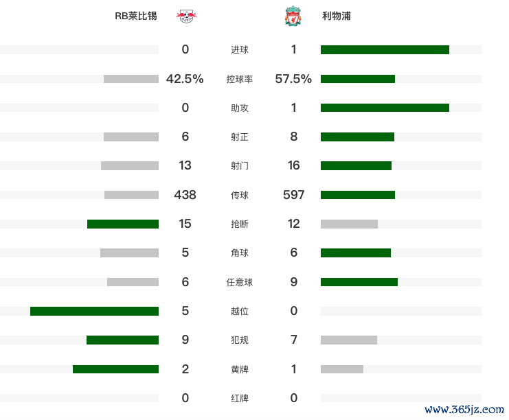Click the 射正 stat label
Image resolution: width=509 pixels, height=420 pixels.
pos(240,137)
